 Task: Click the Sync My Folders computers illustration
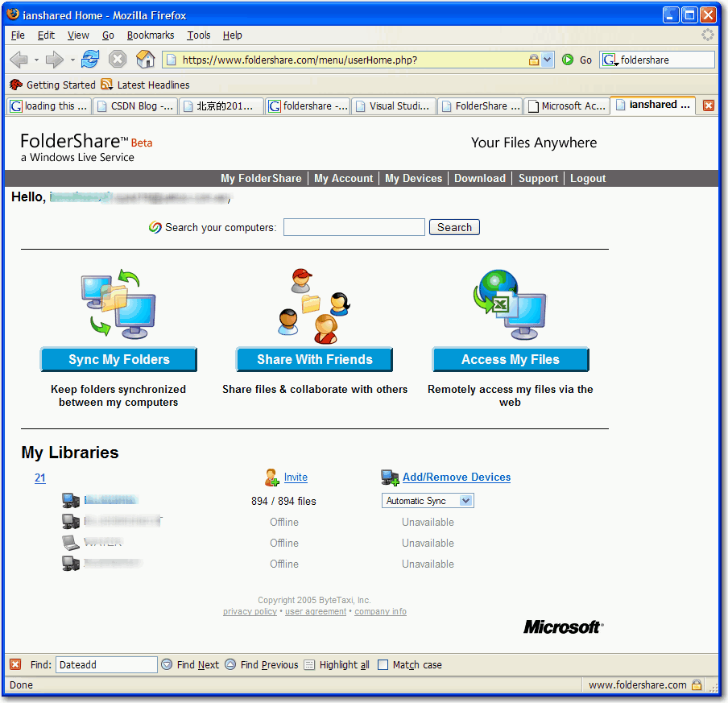coord(118,304)
